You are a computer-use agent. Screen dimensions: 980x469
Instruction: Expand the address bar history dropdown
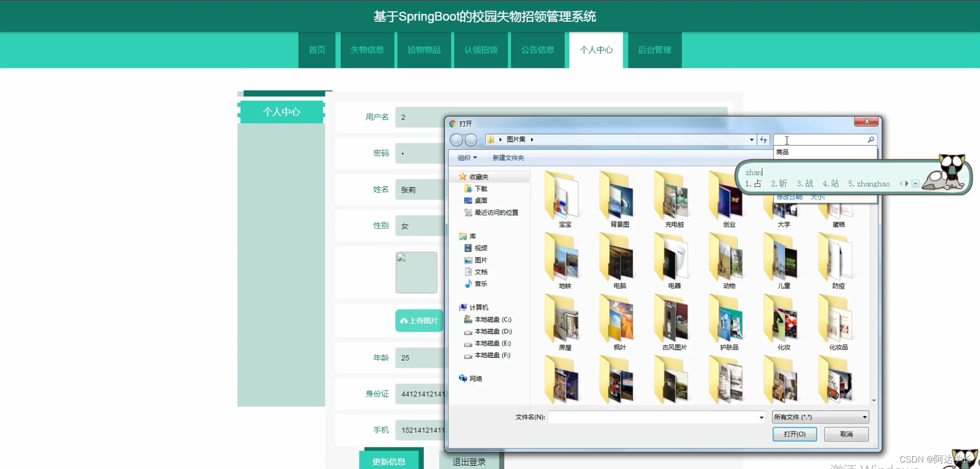coord(751,140)
